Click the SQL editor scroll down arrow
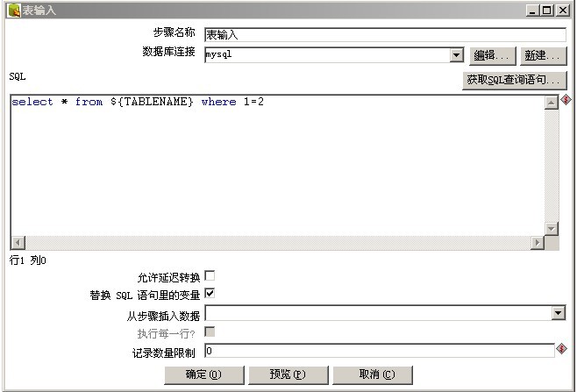This screenshot has width=577, height=392. coord(551,229)
